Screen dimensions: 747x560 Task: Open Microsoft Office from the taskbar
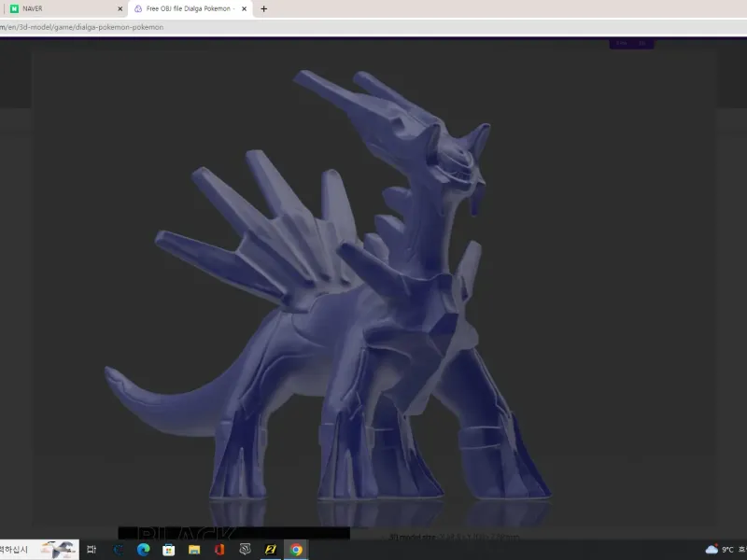point(219,550)
